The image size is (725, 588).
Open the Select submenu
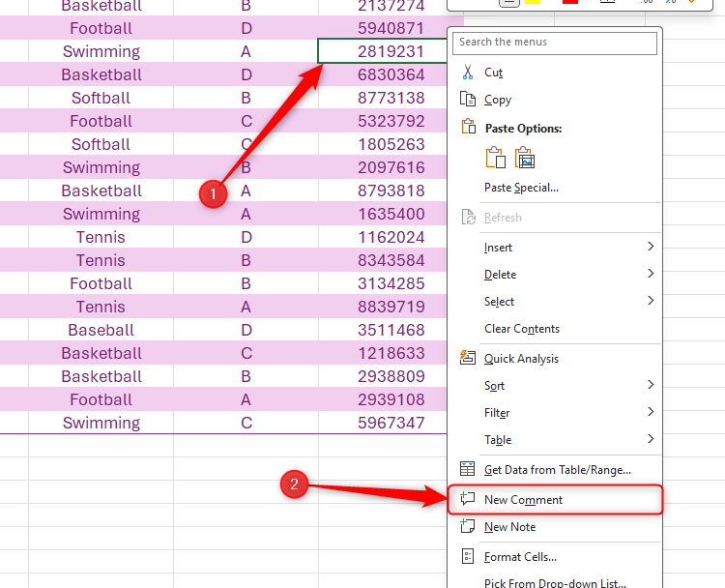(x=651, y=302)
